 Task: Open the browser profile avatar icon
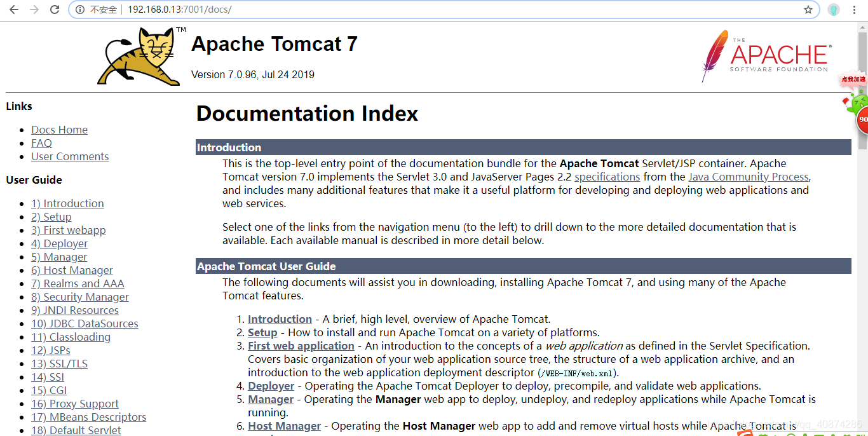click(834, 10)
